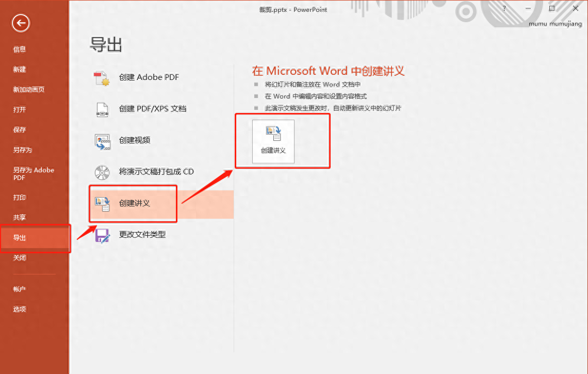Open the 共享 page
The height and width of the screenshot is (374, 588).
point(20,217)
